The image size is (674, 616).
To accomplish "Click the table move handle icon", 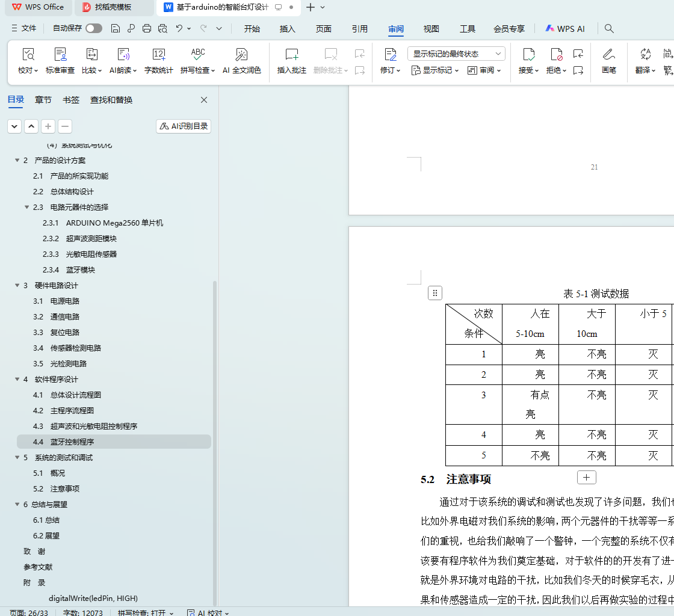I will 435,293.
